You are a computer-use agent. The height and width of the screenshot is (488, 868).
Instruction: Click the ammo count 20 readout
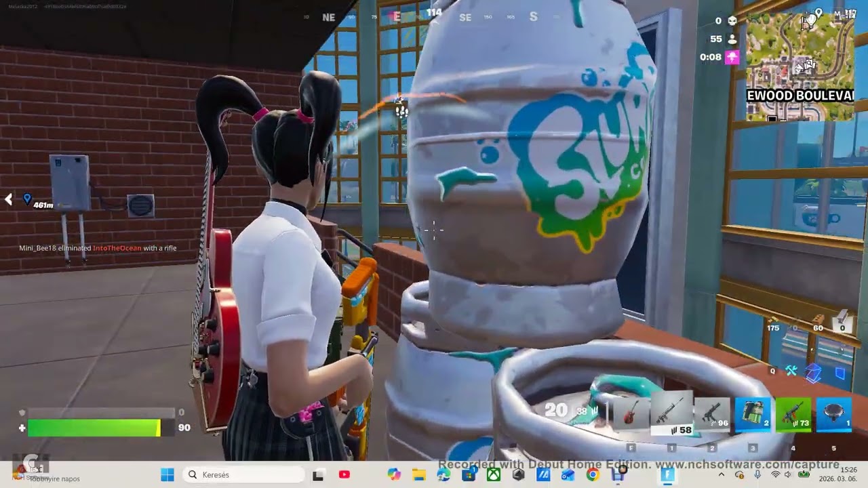(x=556, y=409)
